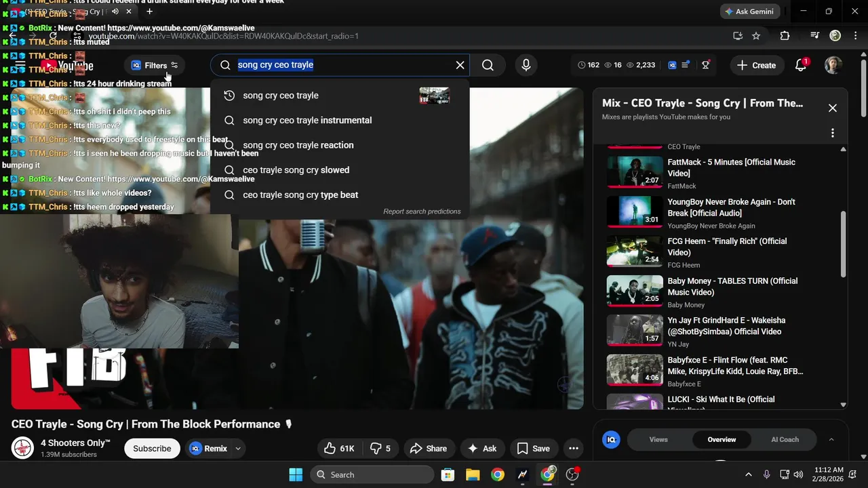Open Yn Jay Ft GrindHard E Wakeisha title
The height and width of the screenshot is (488, 868).
(726, 326)
